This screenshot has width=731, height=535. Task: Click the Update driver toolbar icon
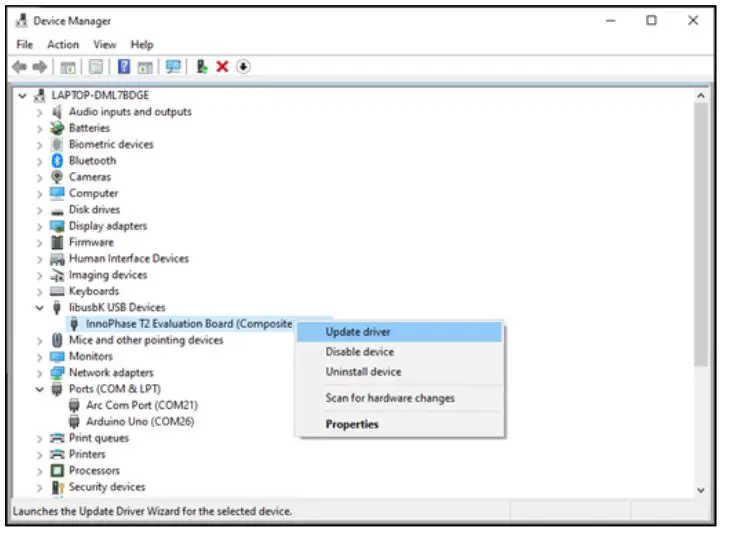pos(202,67)
